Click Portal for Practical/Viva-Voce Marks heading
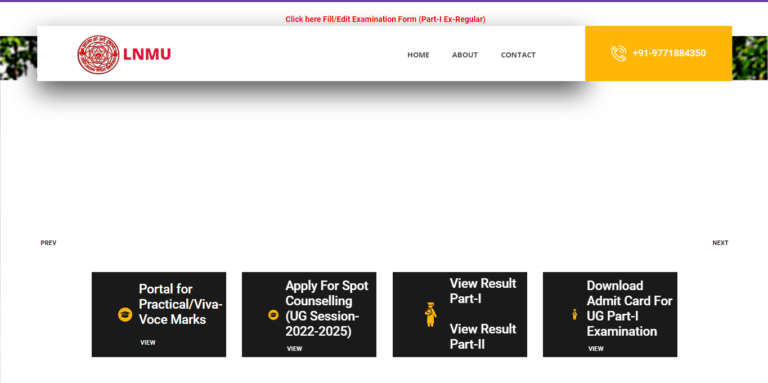The height and width of the screenshot is (383, 768). (x=180, y=304)
